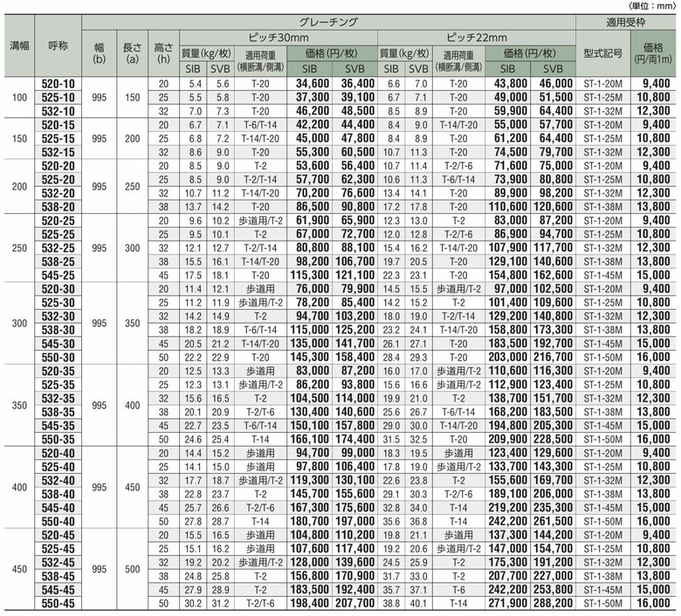
Task: Click product name 538-20
Action: (58, 207)
